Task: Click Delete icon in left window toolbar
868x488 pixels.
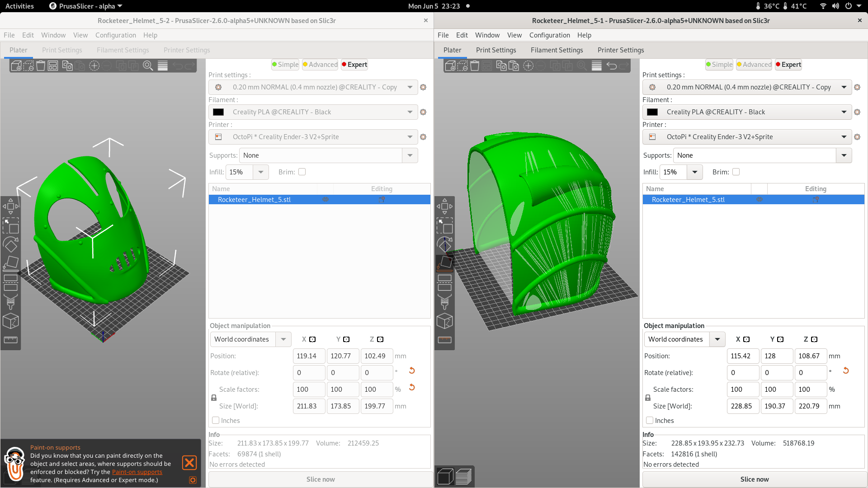Action: tap(41, 66)
